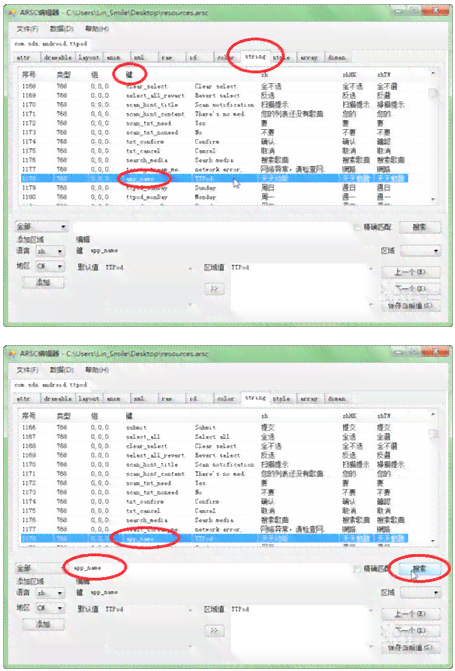
Task: Click the >> copy button in the lower window
Action: (214, 630)
